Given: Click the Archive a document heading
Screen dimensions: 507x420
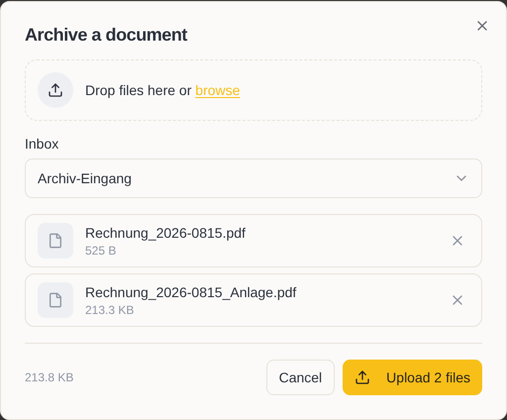Looking at the screenshot, I should point(106,35).
